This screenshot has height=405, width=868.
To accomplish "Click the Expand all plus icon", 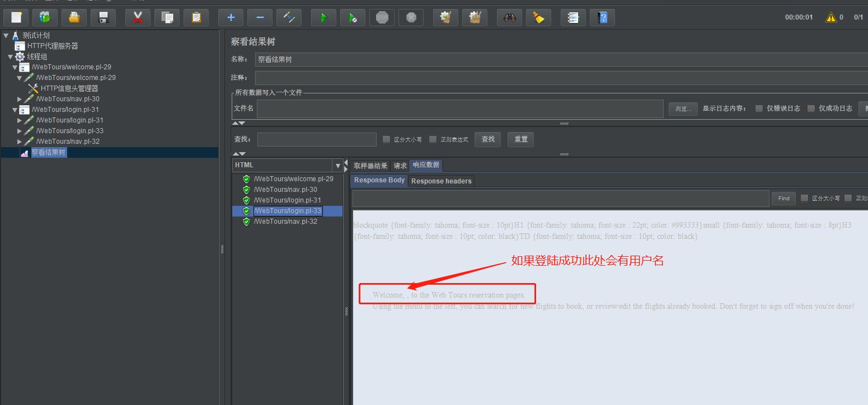I will point(231,17).
